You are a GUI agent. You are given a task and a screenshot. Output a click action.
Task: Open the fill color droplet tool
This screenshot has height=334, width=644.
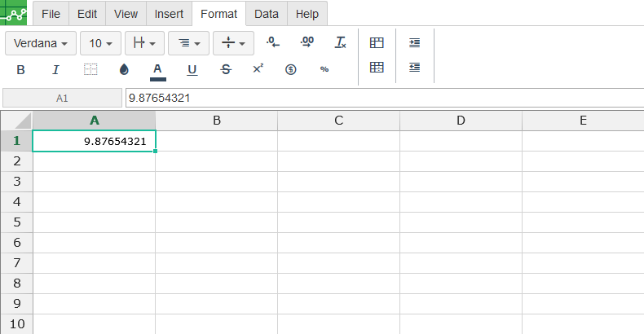click(x=124, y=70)
